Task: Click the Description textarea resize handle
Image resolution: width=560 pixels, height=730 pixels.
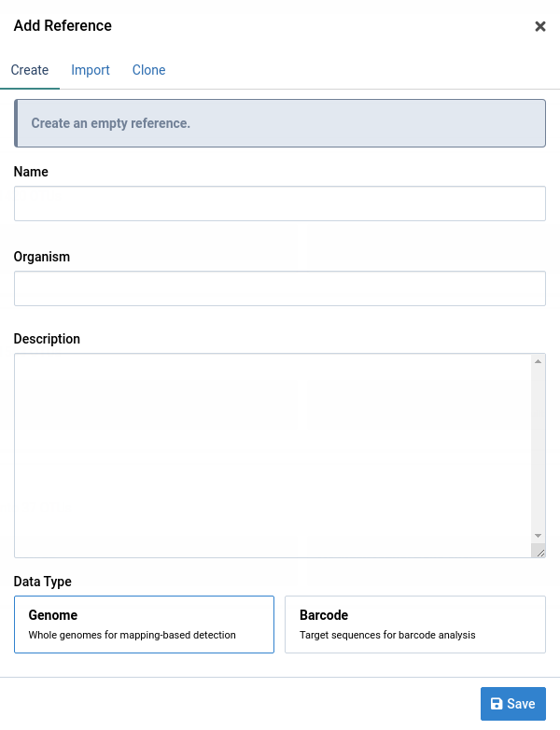Action: coord(539,552)
